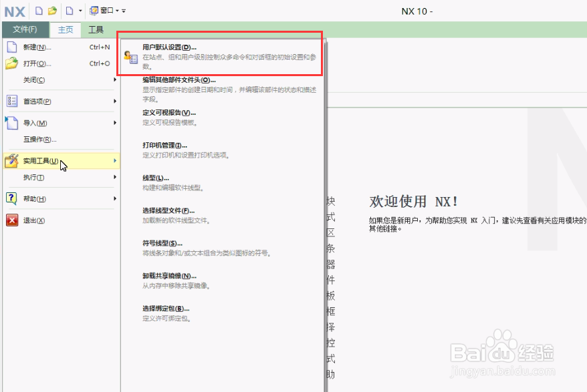Choose 选择绑定包(B) select bundle entry
This screenshot has width=587, height=392.
point(223,313)
